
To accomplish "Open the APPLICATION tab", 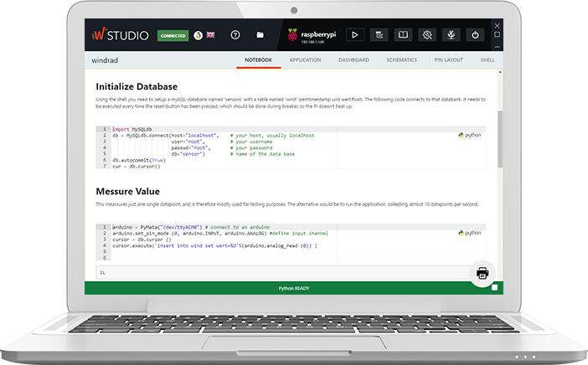I will pos(305,60).
